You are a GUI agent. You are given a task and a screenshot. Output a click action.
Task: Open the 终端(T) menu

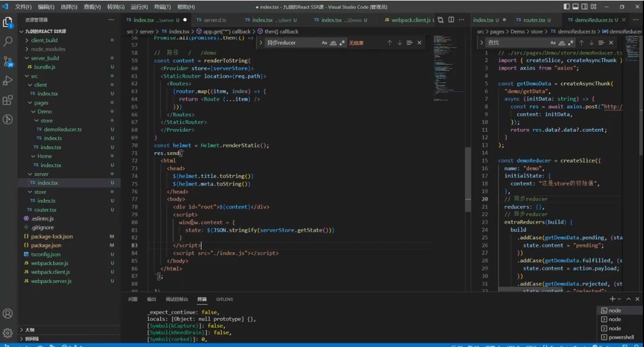click(161, 6)
